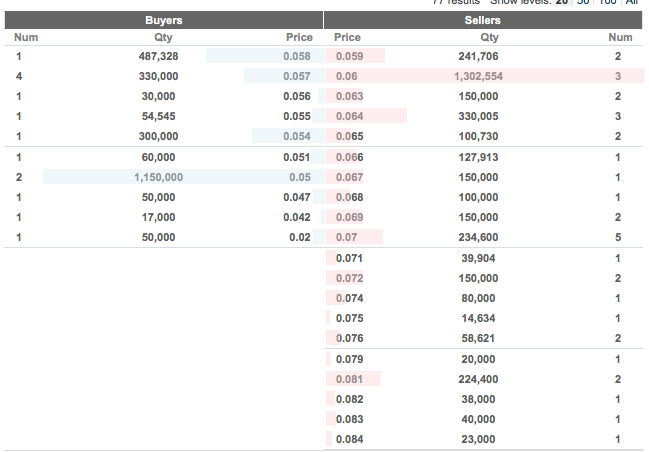Select the Buyers section header
Screen dimensions: 649x452
[163, 20]
